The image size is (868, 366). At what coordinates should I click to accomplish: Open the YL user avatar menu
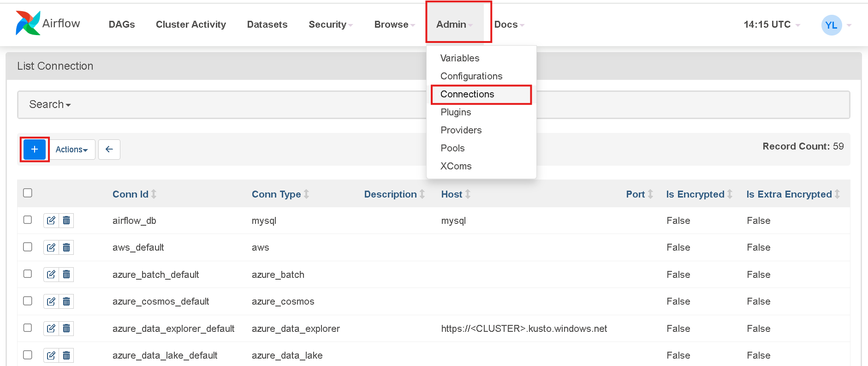point(832,25)
